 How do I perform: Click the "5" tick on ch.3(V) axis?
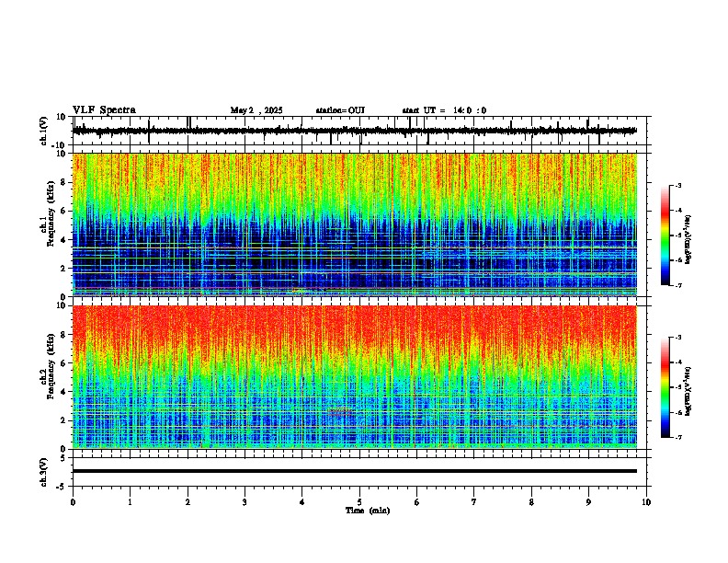pos(64,457)
